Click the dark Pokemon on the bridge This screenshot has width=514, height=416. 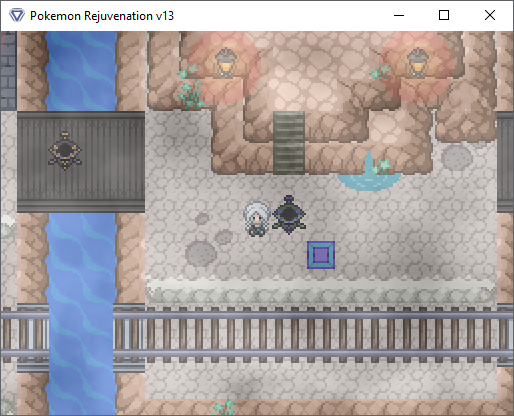[65, 150]
